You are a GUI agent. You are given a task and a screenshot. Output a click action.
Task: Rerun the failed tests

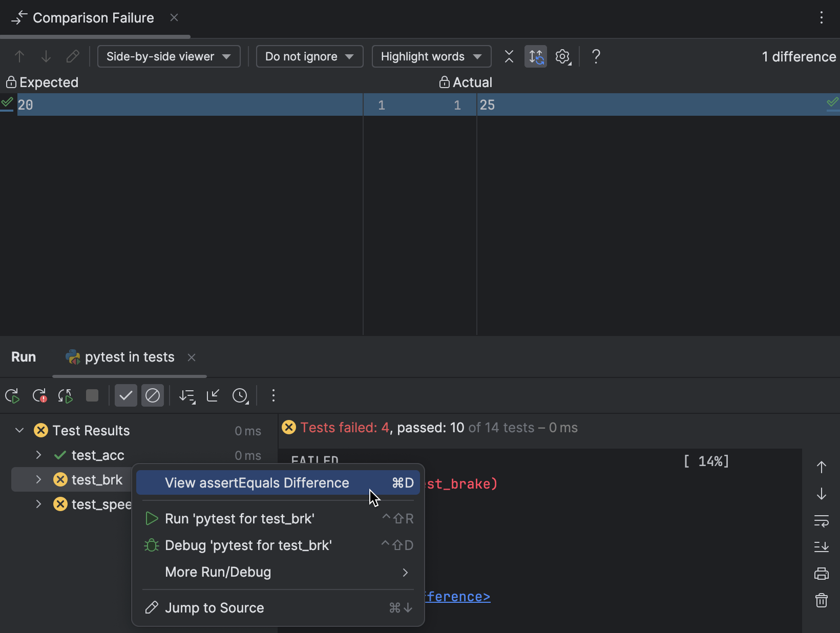click(39, 395)
